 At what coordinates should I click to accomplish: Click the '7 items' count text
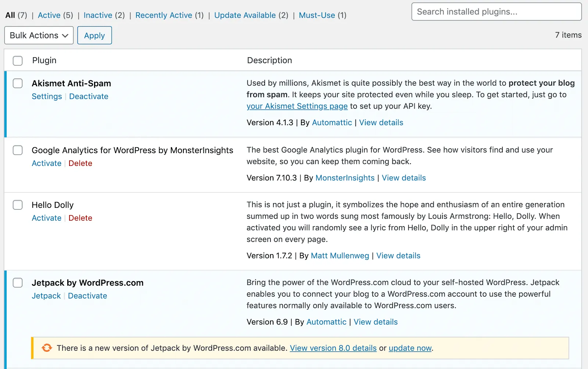pos(568,35)
